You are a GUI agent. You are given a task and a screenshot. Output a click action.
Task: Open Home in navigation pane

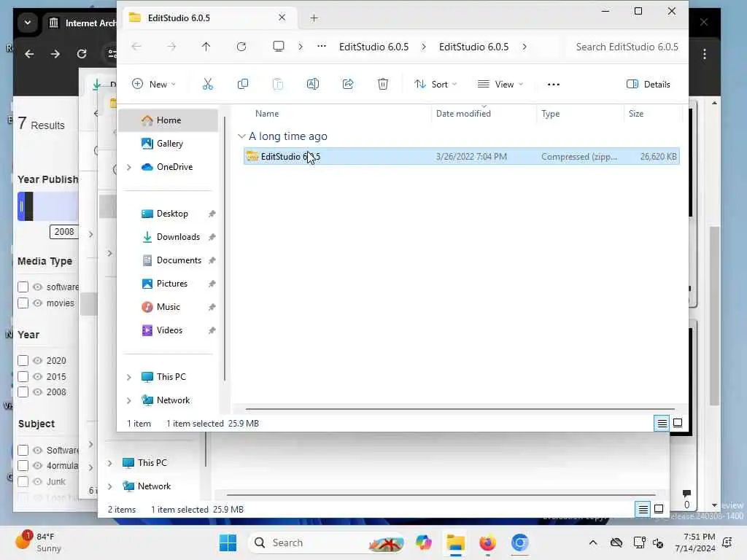[x=169, y=120]
